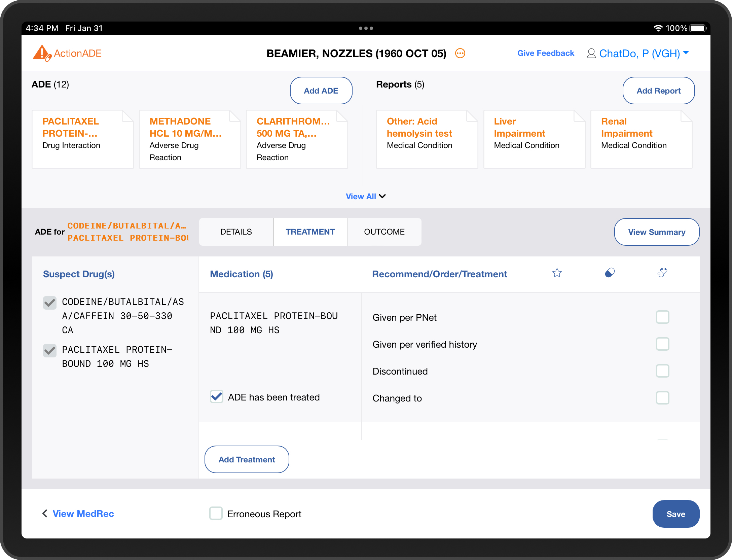Open Renal Impairment report card
The height and width of the screenshot is (560, 732).
(x=642, y=139)
